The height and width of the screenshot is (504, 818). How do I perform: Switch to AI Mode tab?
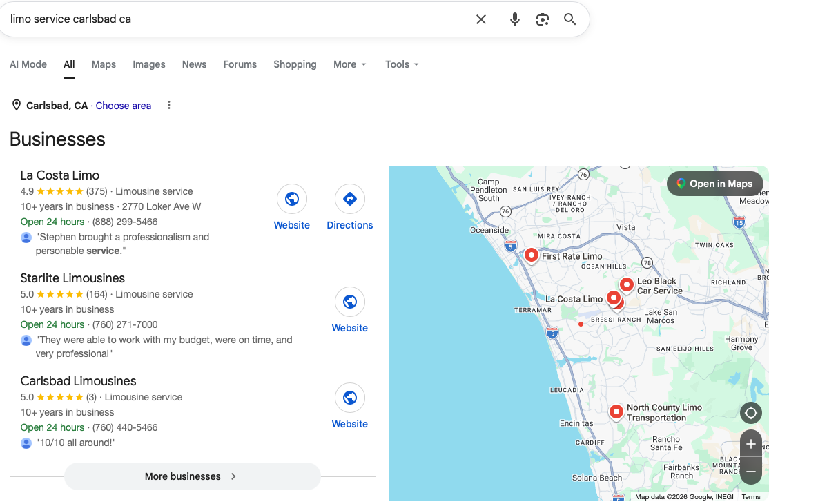[28, 64]
